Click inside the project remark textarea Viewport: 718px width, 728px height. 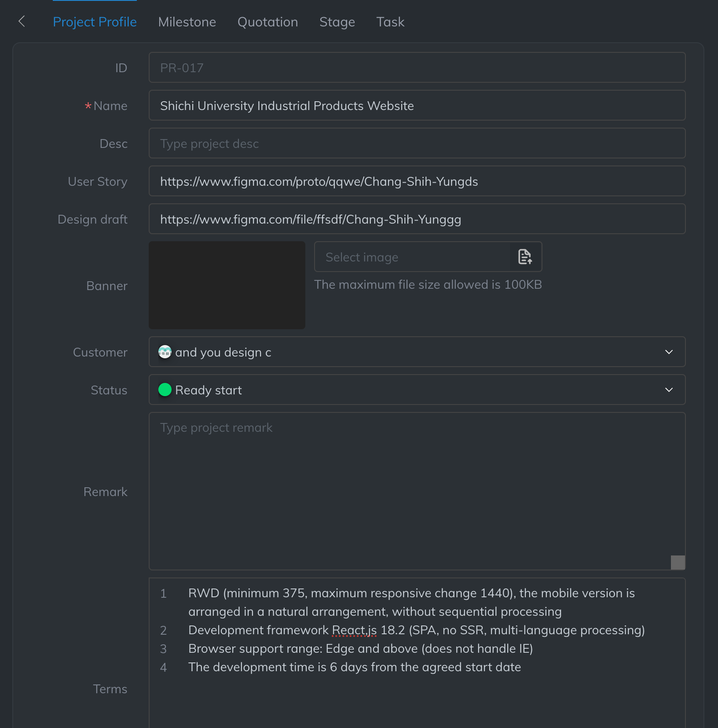click(417, 491)
